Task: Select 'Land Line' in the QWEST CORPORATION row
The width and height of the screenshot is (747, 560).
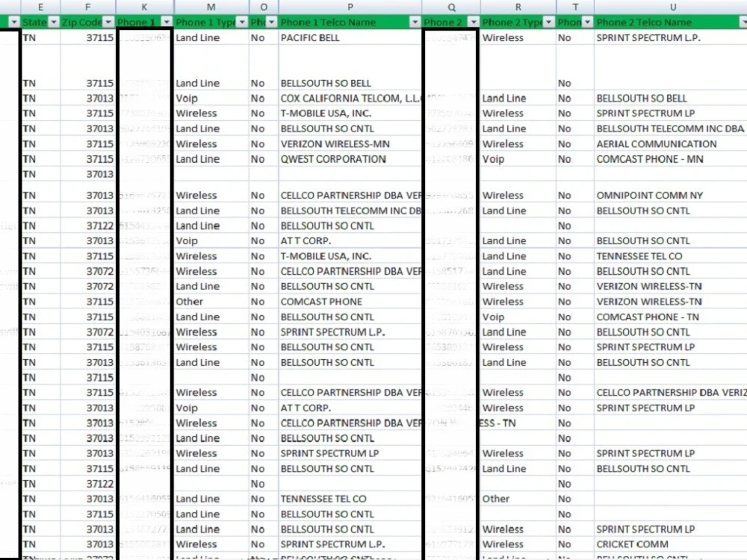Action: [211, 159]
